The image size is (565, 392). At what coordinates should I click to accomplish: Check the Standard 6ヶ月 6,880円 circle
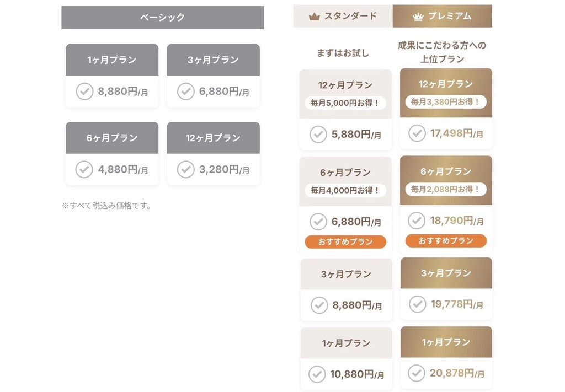tap(318, 222)
